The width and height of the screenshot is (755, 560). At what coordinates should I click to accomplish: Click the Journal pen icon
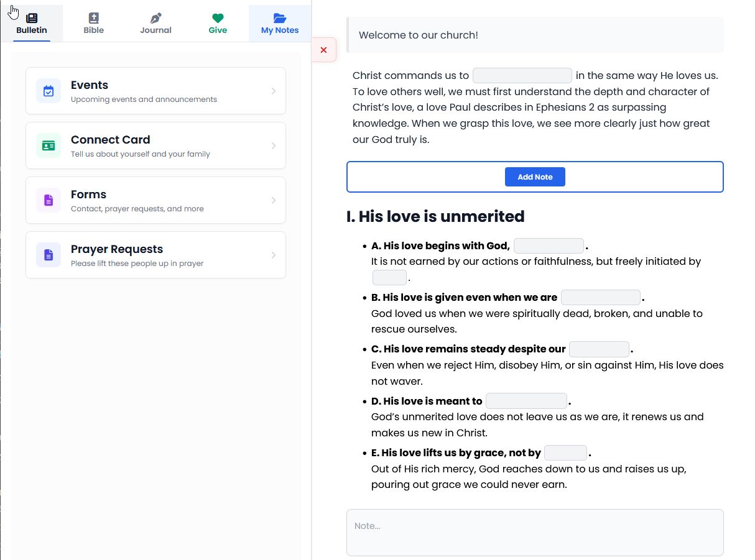(155, 18)
